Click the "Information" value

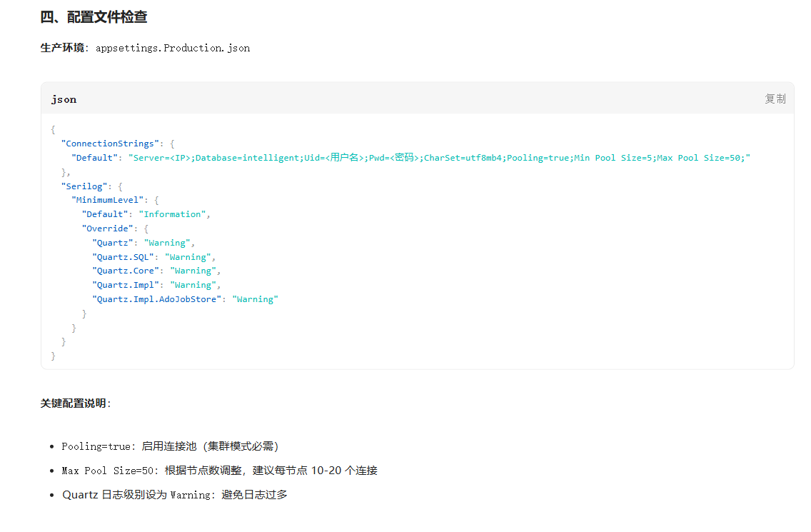tap(172, 214)
